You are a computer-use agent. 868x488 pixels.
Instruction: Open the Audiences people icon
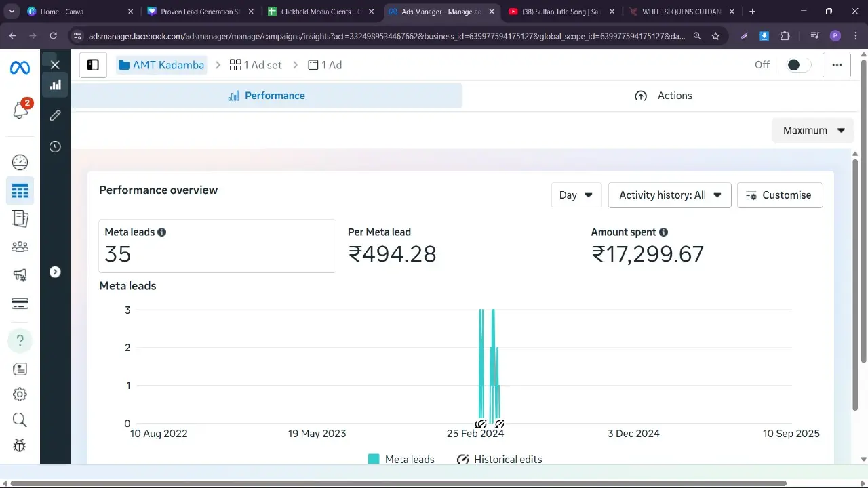pos(20,247)
